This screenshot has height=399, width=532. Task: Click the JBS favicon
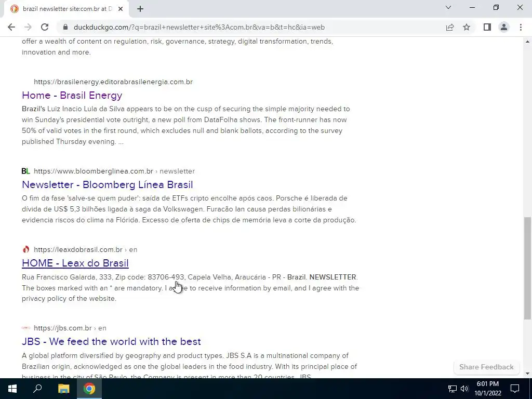(26, 328)
